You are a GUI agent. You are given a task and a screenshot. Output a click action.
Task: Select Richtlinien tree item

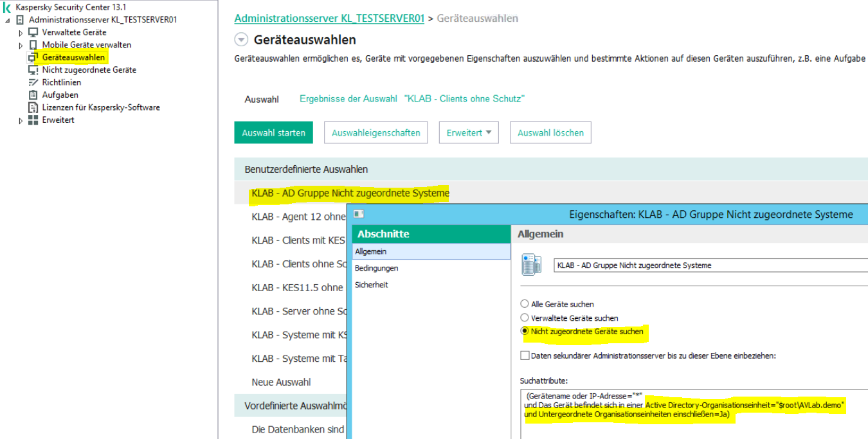point(62,82)
